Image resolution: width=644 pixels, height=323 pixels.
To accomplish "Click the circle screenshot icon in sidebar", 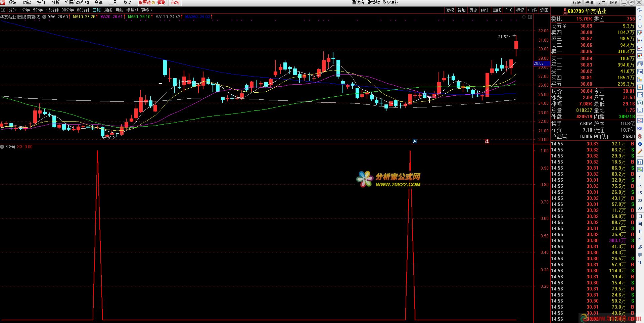I will 640,110.
